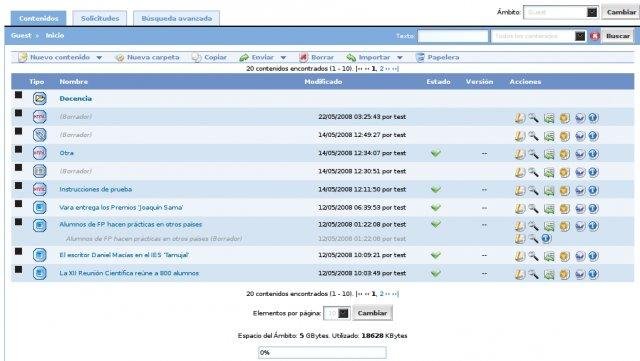This screenshot has height=361, width=640.
Task: Open the Papelera recycle bin
Action: (x=437, y=58)
